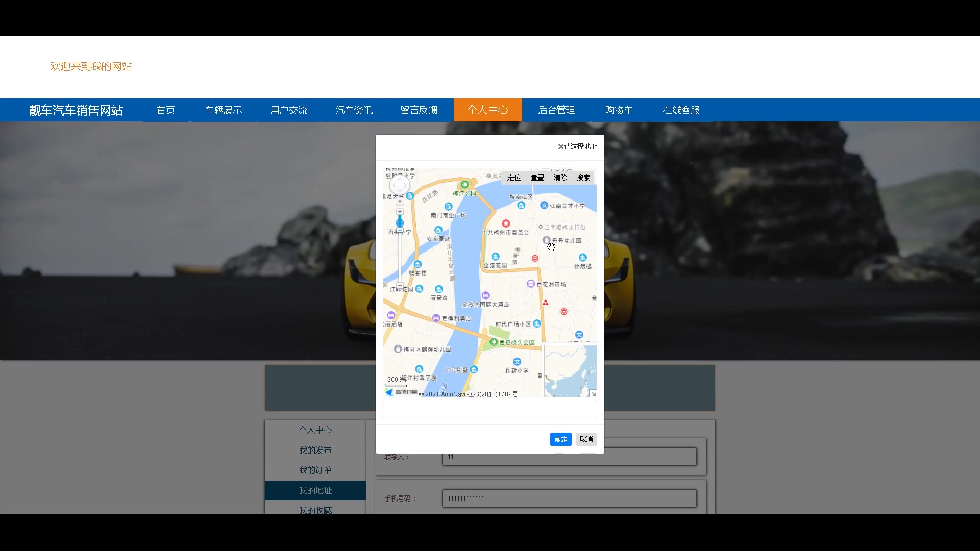Screen dimensions: 980x551
Task: Cancel the dialog with 取消 button
Action: (586, 439)
